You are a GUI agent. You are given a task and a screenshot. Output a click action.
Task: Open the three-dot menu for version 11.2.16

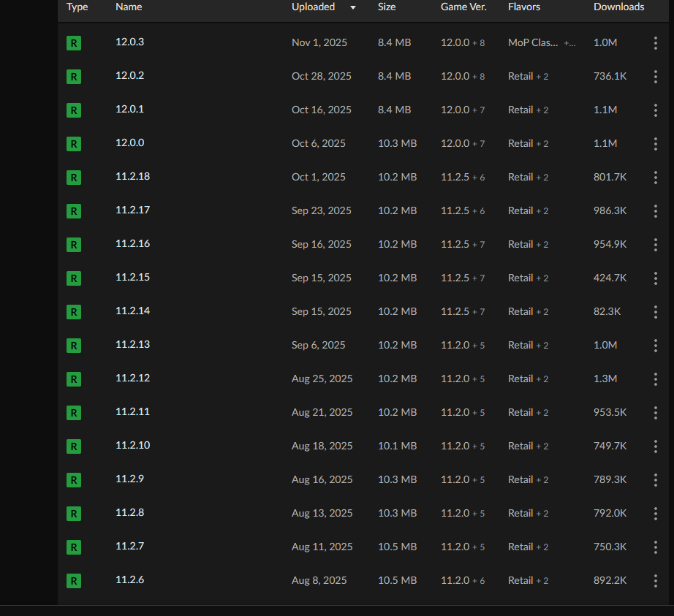(x=655, y=244)
